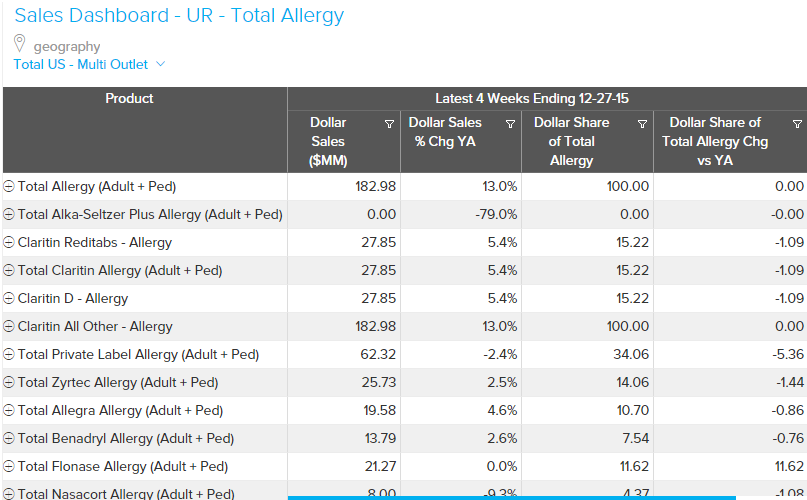Collapse Total Zyrtec Allergy row
The width and height of the screenshot is (807, 500).
[x=9, y=383]
